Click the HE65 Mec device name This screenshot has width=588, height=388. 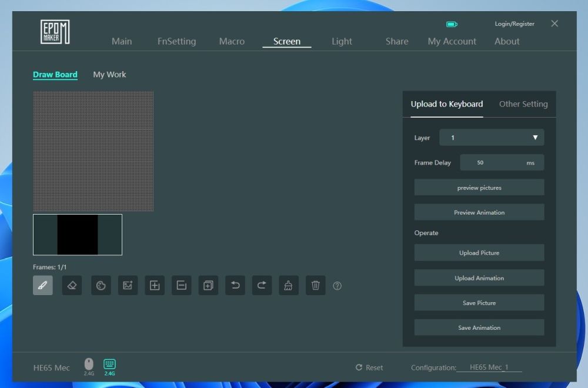[x=51, y=368]
